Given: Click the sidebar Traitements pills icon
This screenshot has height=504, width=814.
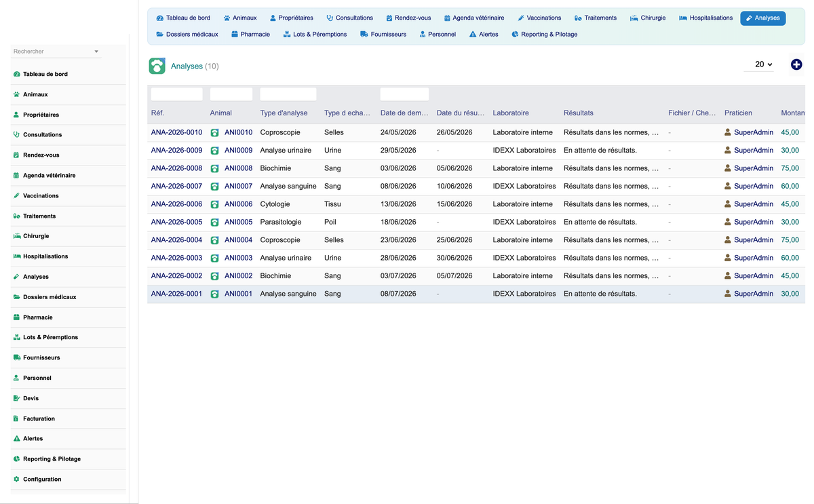Looking at the screenshot, I should pos(16,216).
